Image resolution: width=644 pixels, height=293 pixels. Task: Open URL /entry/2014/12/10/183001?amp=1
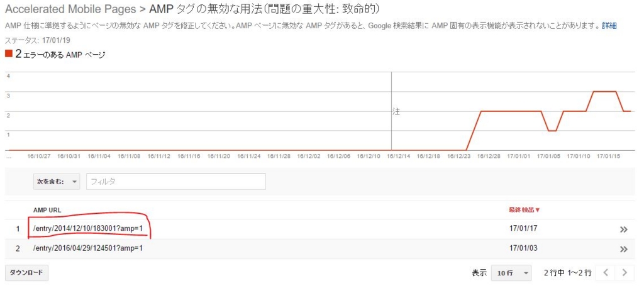pyautogui.click(x=88, y=229)
